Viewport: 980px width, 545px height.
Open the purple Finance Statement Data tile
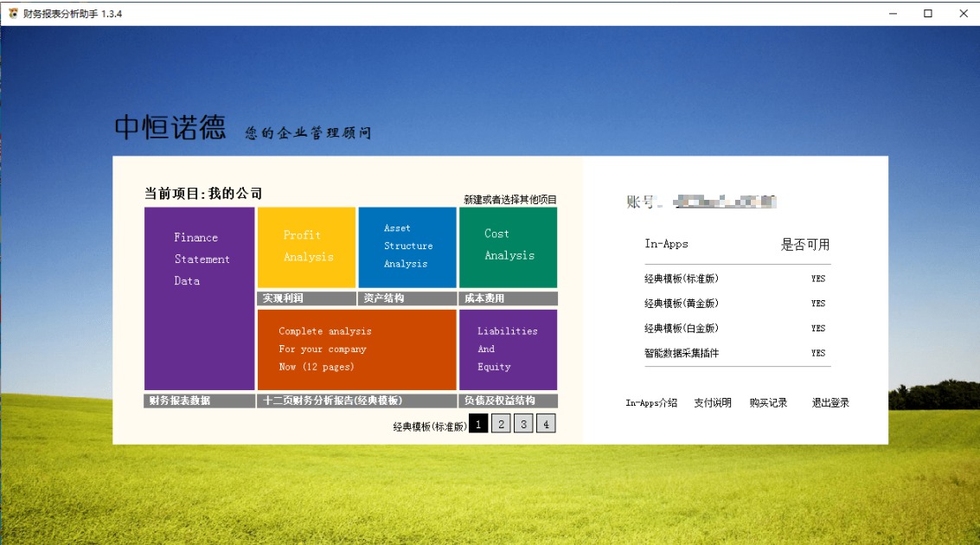coord(200,298)
